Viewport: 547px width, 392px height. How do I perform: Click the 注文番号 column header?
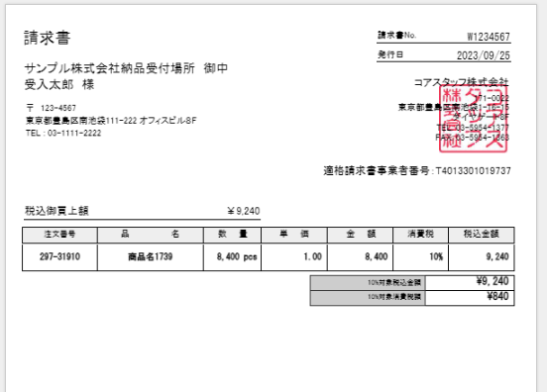[x=59, y=235]
